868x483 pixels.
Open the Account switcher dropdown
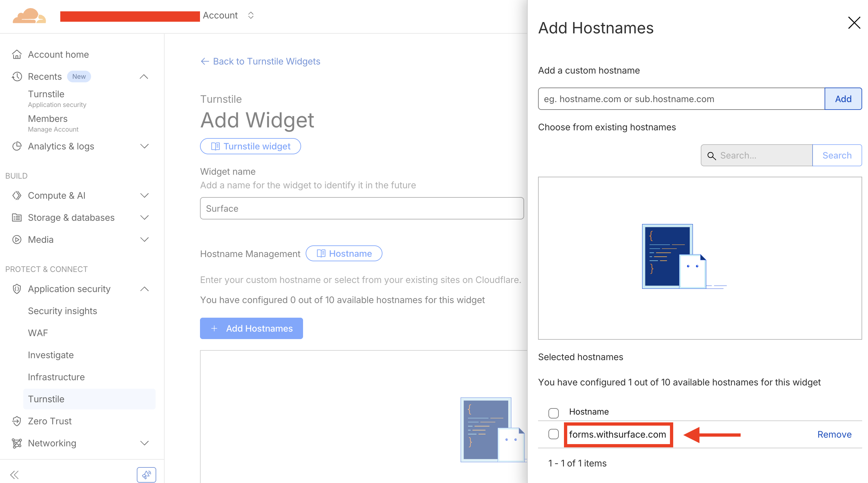pos(250,16)
